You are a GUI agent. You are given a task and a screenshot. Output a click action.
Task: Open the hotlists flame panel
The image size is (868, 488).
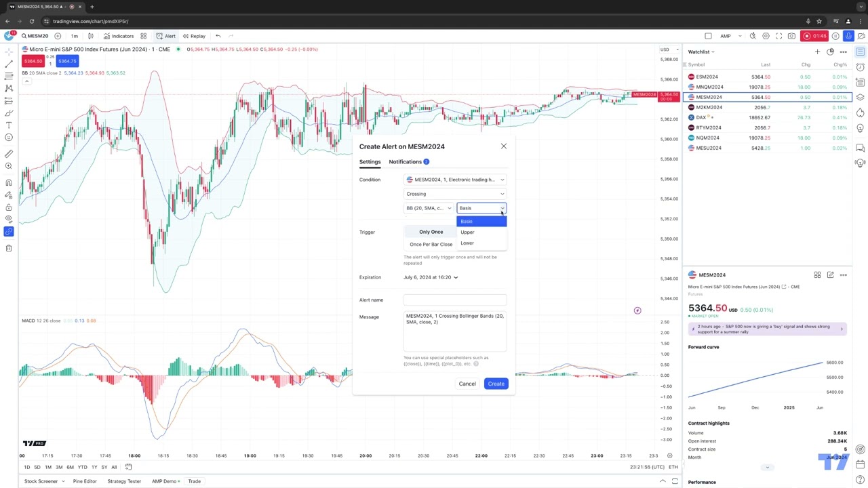(860, 112)
